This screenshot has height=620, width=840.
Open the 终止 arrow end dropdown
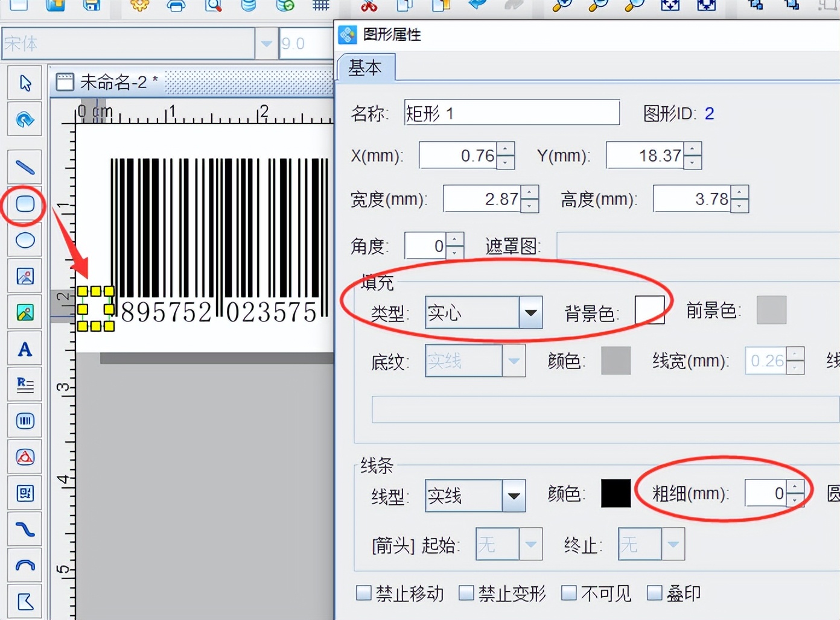[x=673, y=544]
